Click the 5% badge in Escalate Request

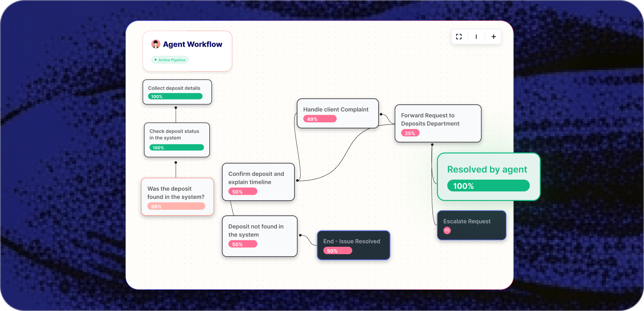(447, 230)
